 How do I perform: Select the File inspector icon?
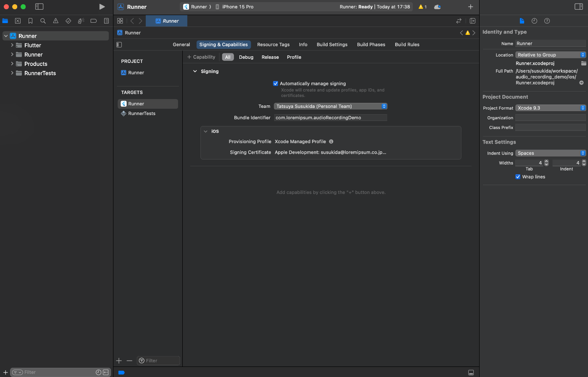click(x=522, y=21)
